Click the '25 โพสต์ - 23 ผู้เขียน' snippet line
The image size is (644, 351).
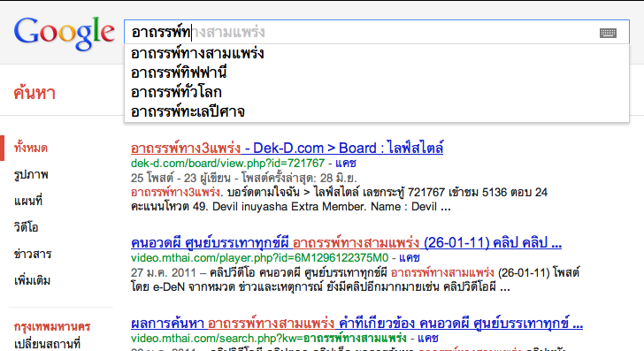click(244, 178)
